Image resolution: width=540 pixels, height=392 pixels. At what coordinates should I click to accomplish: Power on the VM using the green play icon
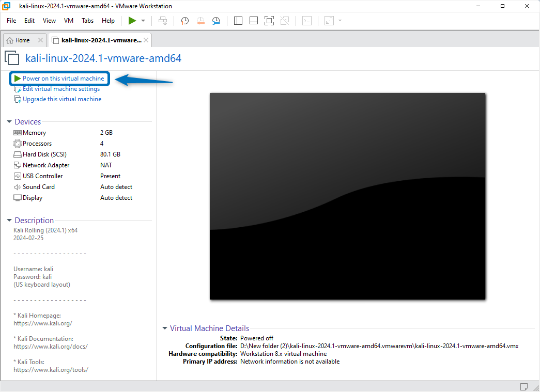pos(131,21)
